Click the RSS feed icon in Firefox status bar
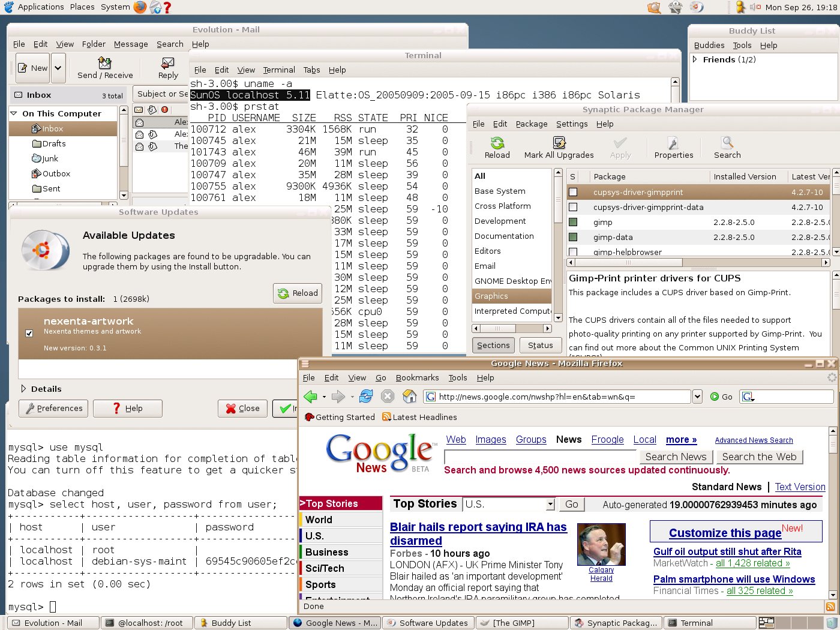The width and height of the screenshot is (840, 630). click(830, 606)
